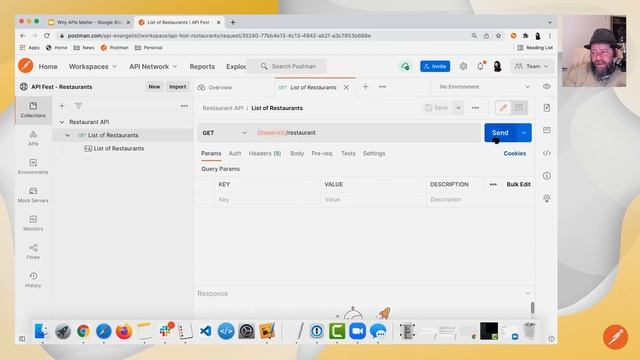The width and height of the screenshot is (640, 360).
Task: Click the environment quick look eye icon
Action: coord(547,87)
